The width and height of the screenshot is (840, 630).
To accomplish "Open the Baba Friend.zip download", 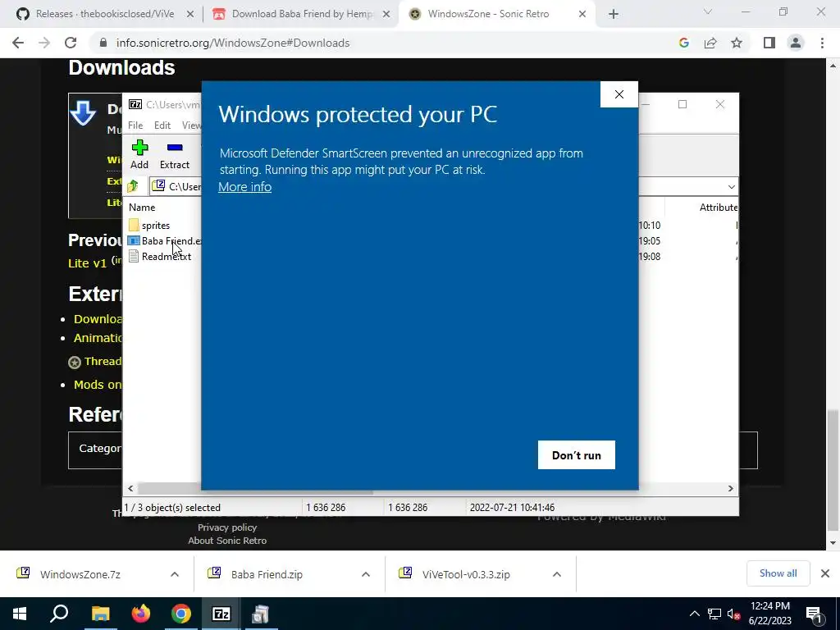I will pyautogui.click(x=267, y=574).
